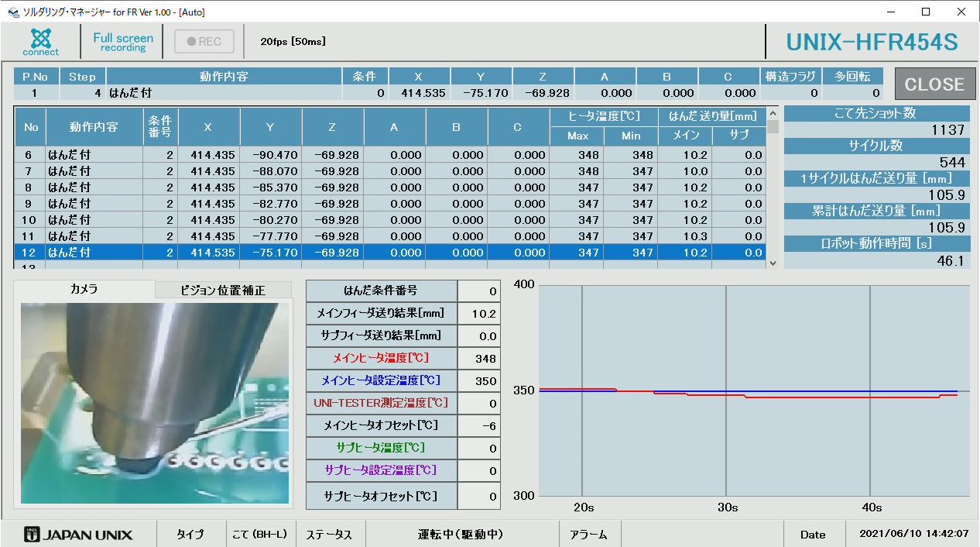
Task: Click the サブヒータ温度[℃] label
Action: click(381, 448)
